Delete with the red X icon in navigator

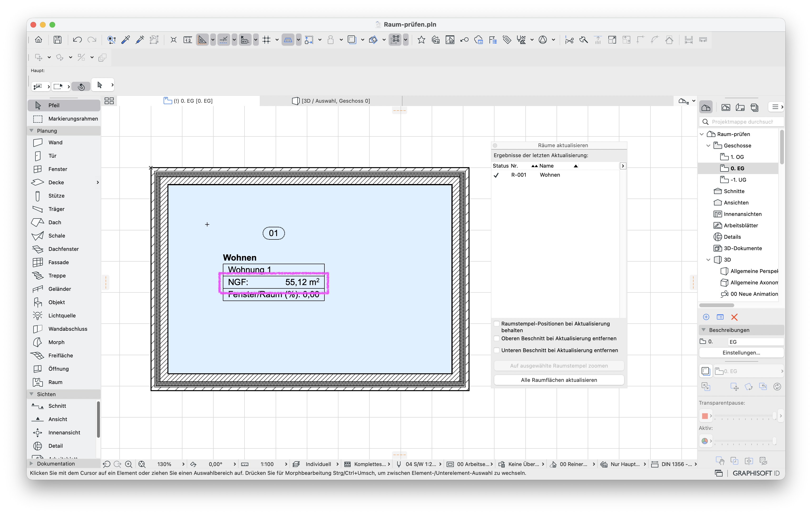[734, 317]
